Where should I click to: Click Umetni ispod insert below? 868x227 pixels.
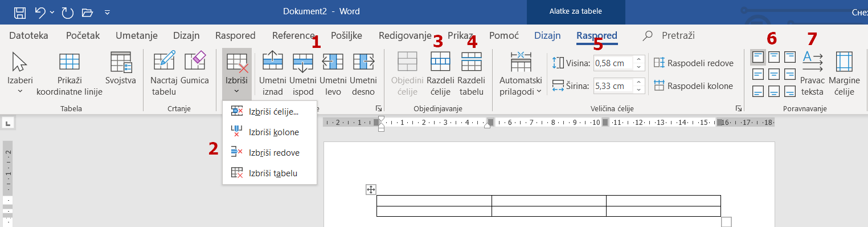303,74
